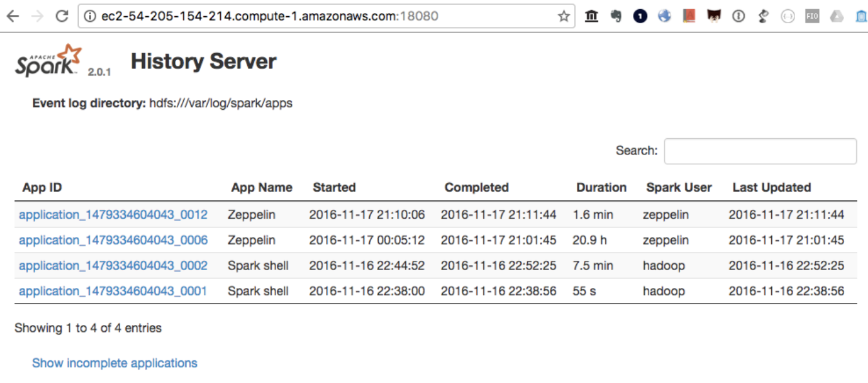This screenshot has height=383, width=868.
Task: Open the Evernote elephant extension
Action: point(616,16)
